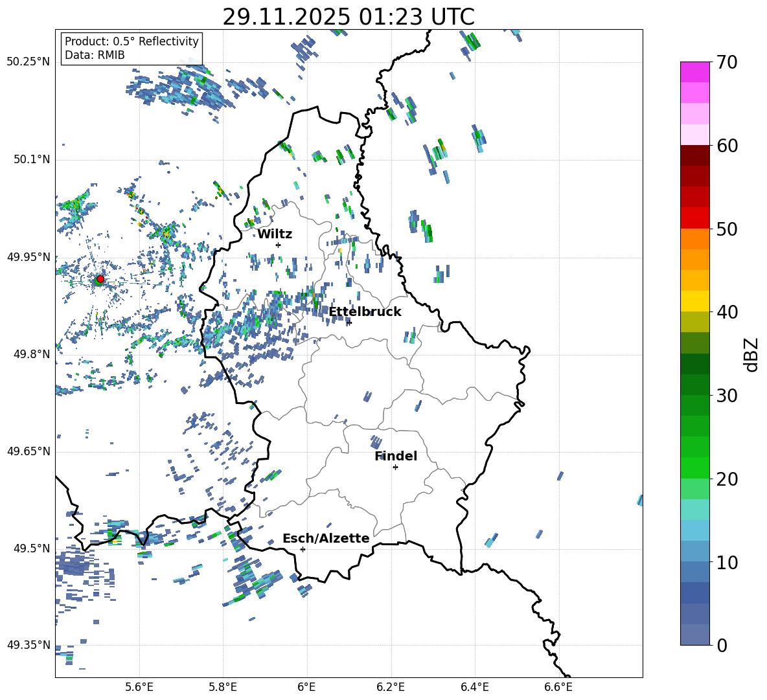
Task: Click the dBZ colorbar axis label
Action: (751, 354)
